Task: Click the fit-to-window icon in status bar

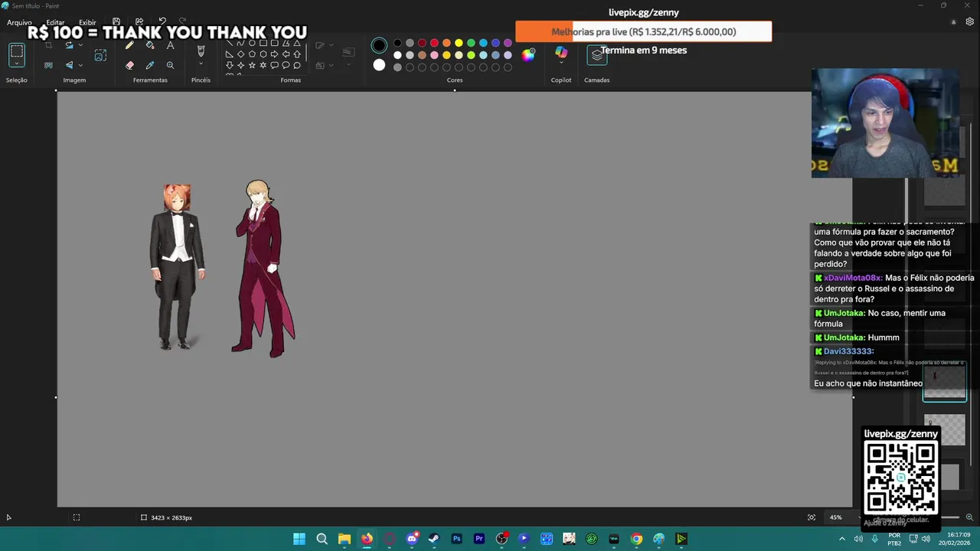Action: pyautogui.click(x=812, y=517)
